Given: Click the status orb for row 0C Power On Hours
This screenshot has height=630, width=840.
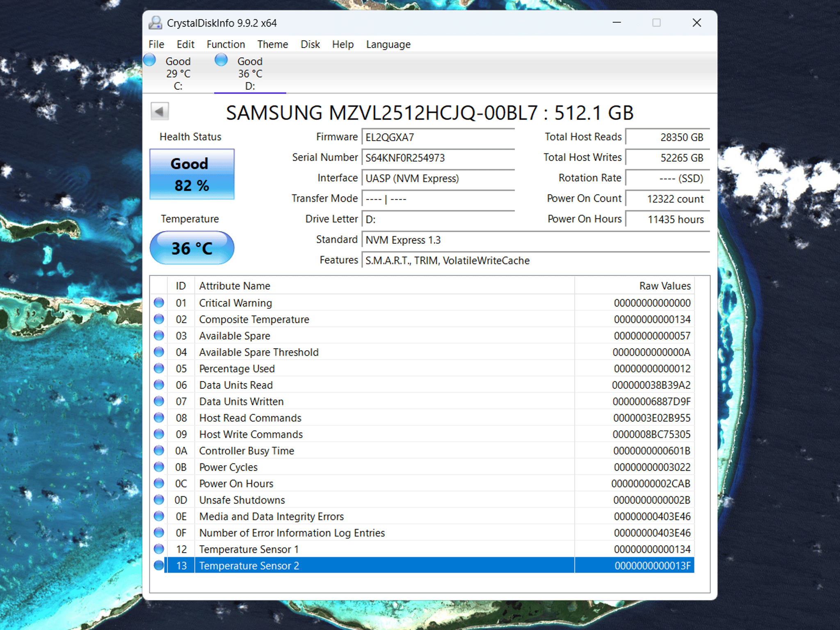Looking at the screenshot, I should (x=159, y=483).
